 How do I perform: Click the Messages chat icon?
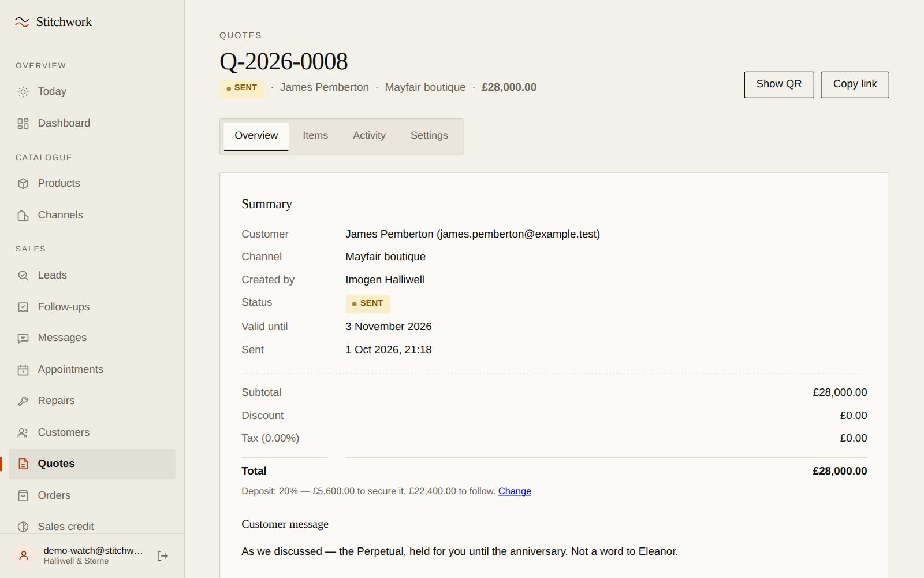pyautogui.click(x=23, y=338)
